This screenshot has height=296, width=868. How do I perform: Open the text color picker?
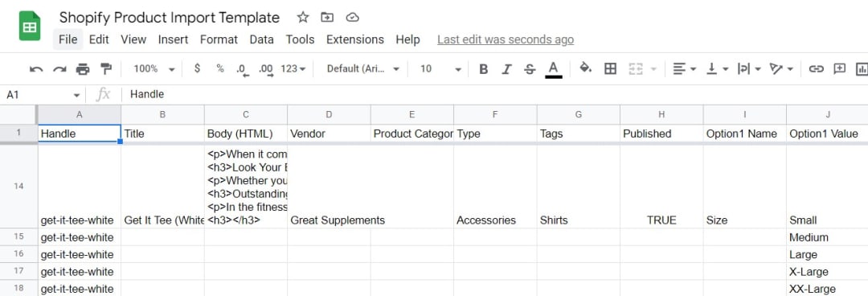coord(553,69)
